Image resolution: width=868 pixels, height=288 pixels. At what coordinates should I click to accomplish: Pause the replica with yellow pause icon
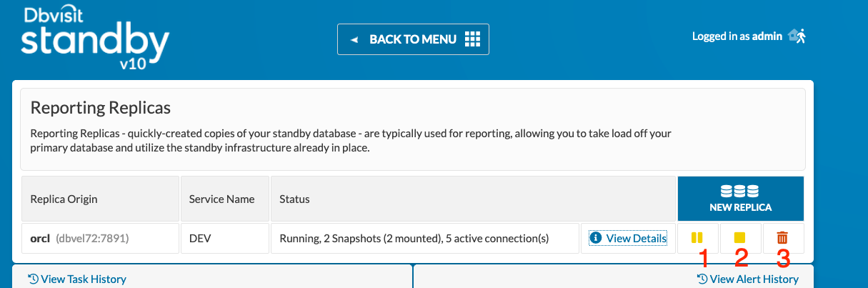pyautogui.click(x=697, y=238)
